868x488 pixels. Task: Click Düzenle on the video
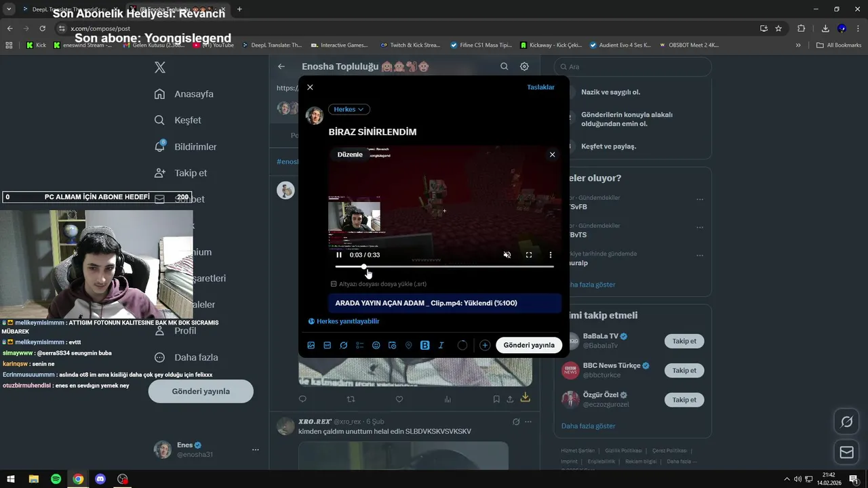point(350,155)
